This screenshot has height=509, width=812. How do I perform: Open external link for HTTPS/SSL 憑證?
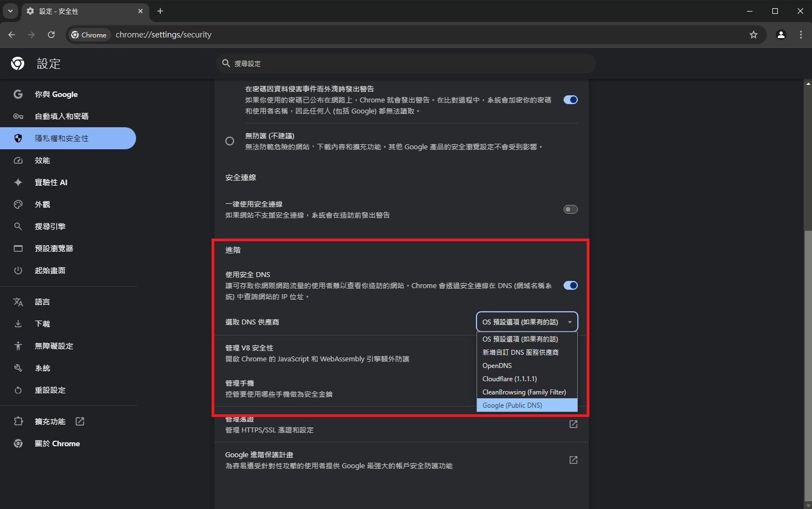573,424
